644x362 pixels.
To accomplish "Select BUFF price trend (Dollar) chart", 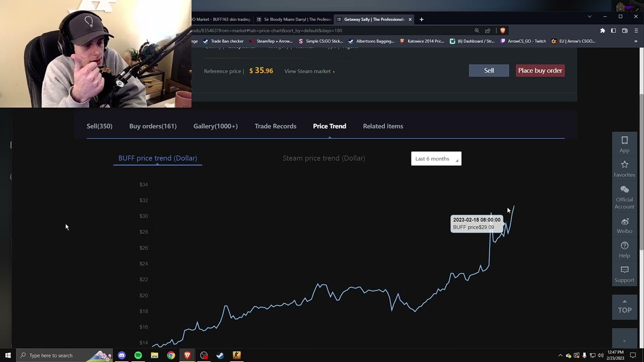I will (157, 158).
